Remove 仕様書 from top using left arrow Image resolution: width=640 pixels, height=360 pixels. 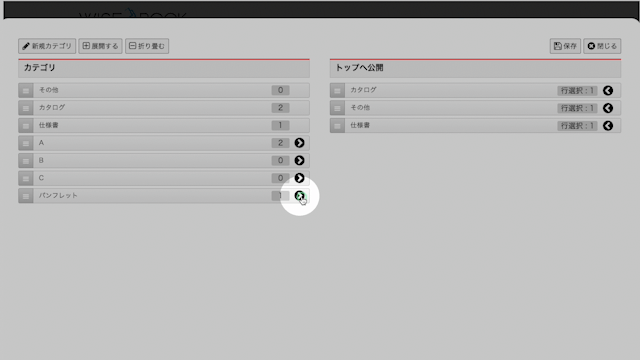coord(608,125)
